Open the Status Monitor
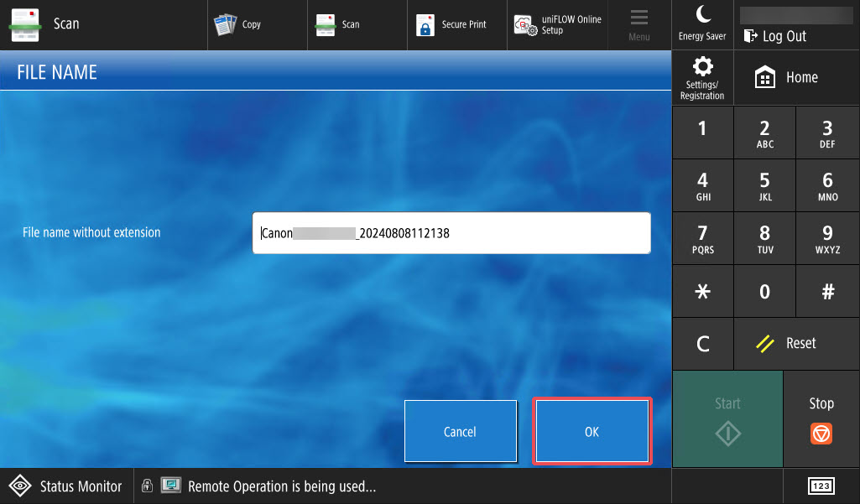Screen dimensions: 860x504 (x=66, y=486)
